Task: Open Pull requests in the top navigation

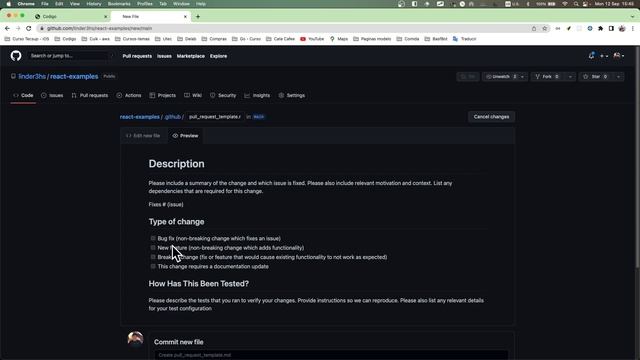Action: tap(137, 56)
